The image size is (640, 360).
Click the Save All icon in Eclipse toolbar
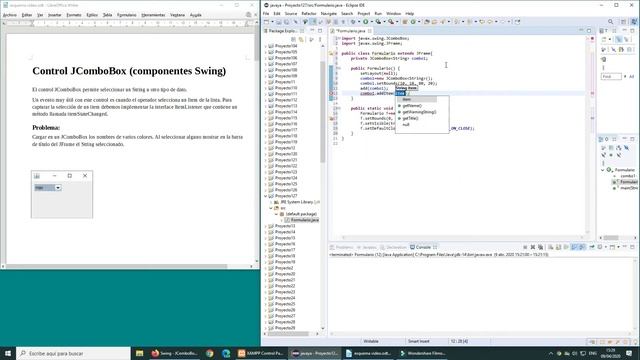(x=286, y=22)
